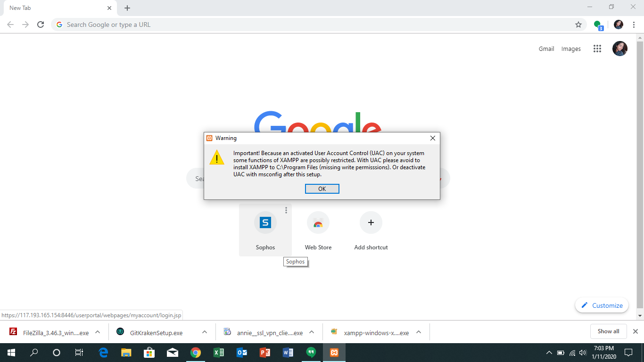Show hidden system tray icons

(x=549, y=353)
